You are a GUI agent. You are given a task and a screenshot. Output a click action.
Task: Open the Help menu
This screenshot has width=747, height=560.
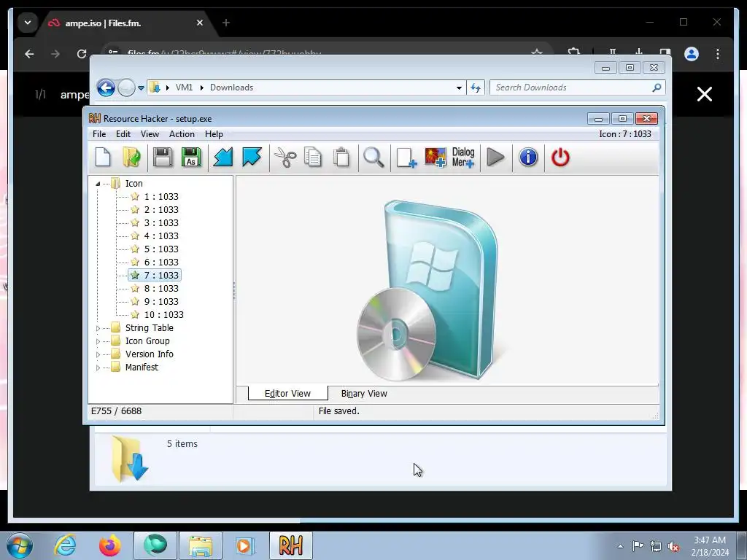pos(214,134)
